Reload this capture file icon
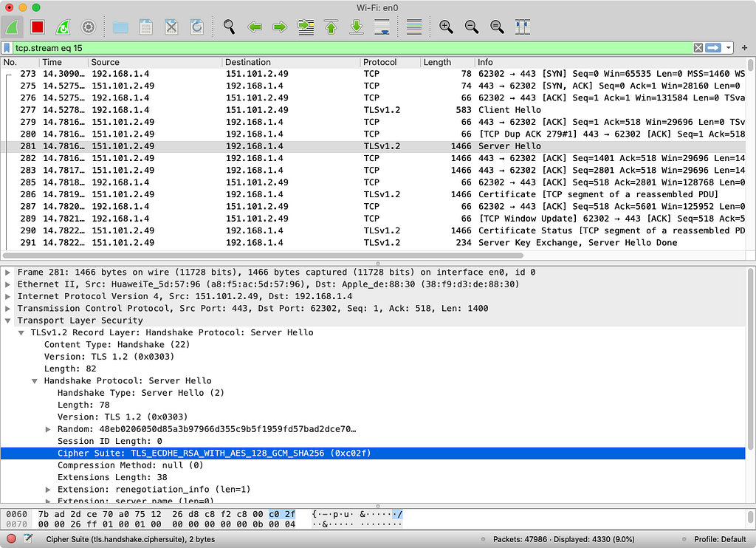 point(196,27)
